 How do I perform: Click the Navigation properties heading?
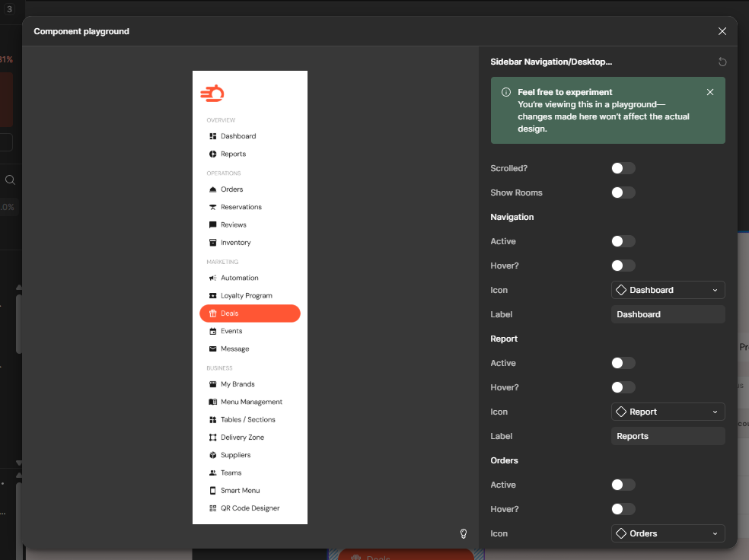(x=512, y=217)
